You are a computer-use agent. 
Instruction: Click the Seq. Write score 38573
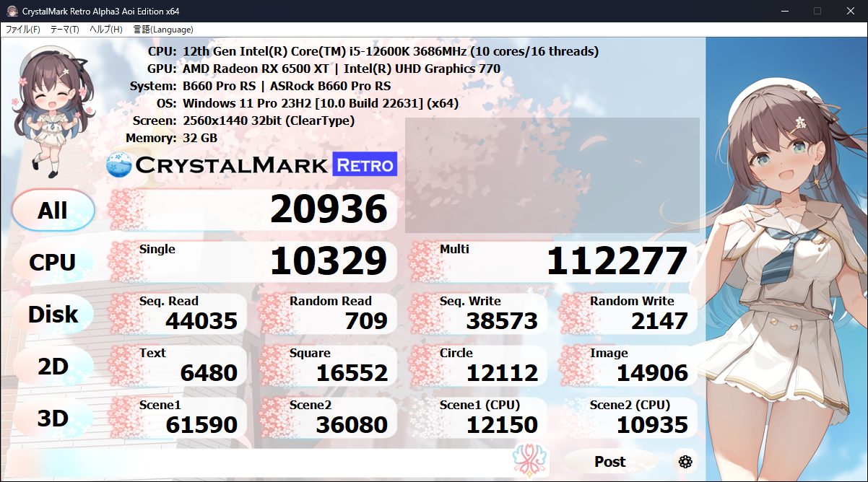point(502,321)
